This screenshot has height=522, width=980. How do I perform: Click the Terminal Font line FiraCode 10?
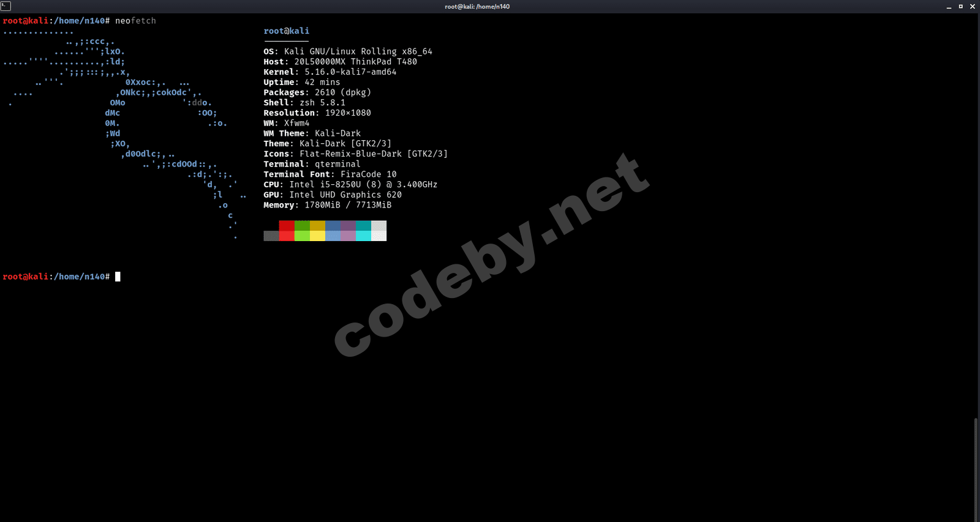(330, 174)
